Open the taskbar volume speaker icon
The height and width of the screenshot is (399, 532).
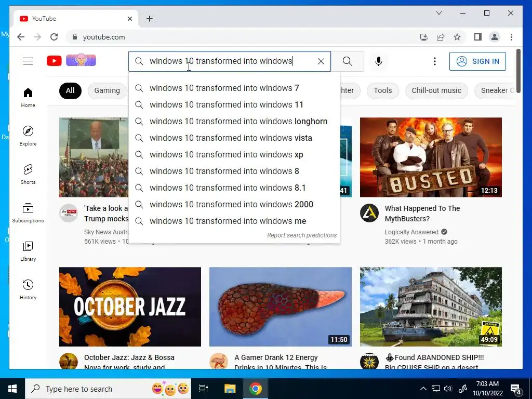[x=448, y=389]
